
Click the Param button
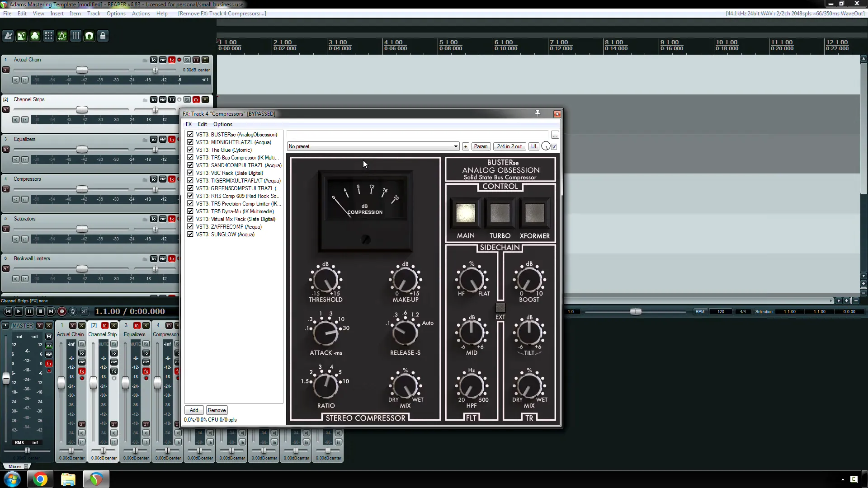(x=481, y=146)
